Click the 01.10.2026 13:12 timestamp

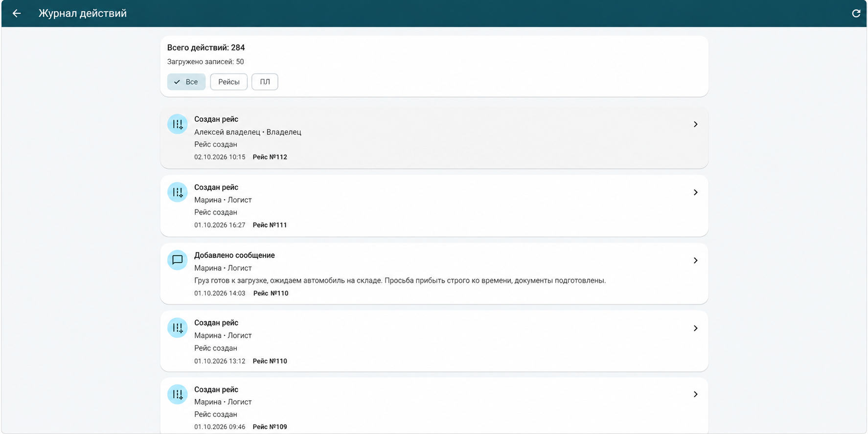[x=220, y=361]
